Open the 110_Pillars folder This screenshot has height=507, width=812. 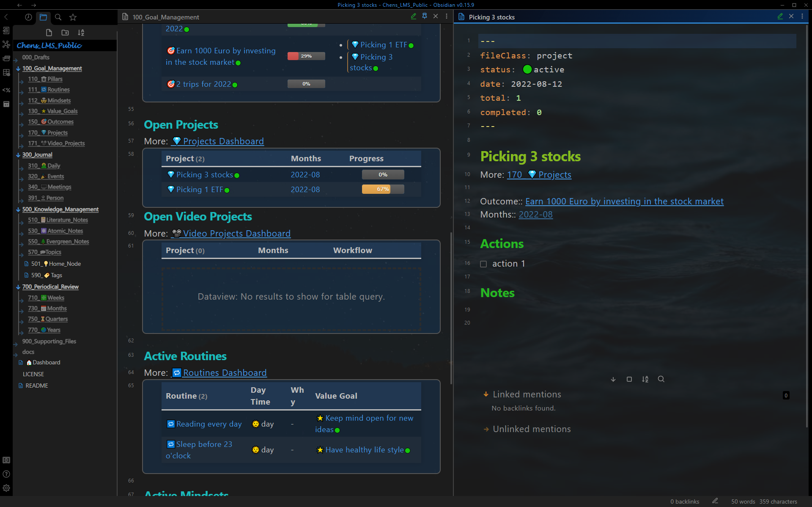tap(45, 79)
